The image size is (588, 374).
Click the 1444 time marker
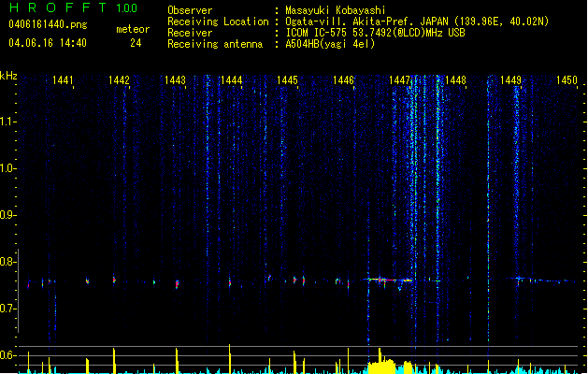coord(232,80)
